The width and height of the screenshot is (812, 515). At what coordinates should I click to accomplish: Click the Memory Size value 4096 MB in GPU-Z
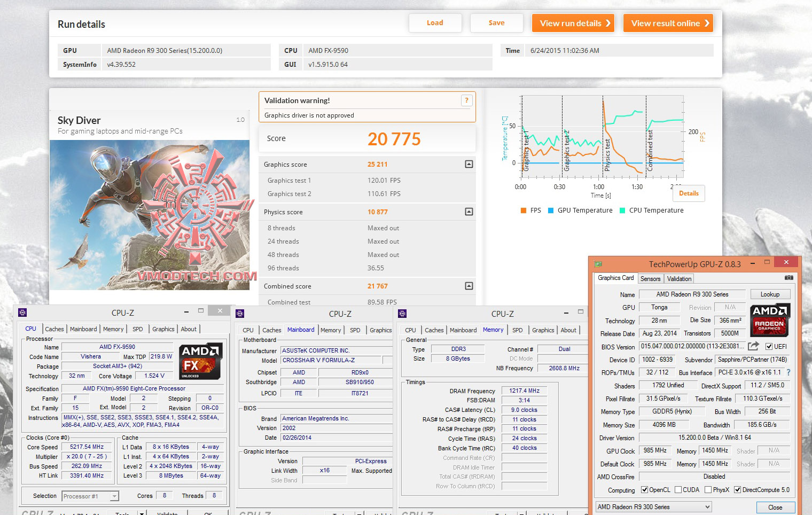tap(664, 425)
